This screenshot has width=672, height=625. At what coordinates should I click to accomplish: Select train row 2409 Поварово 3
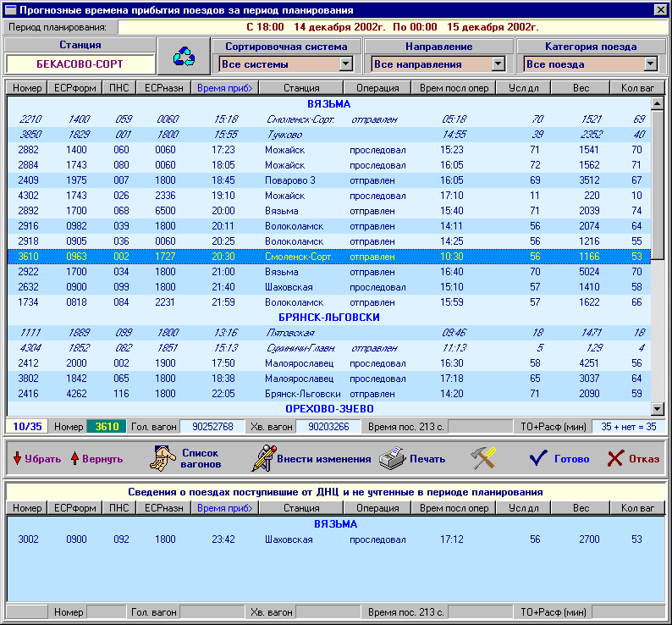(x=329, y=180)
